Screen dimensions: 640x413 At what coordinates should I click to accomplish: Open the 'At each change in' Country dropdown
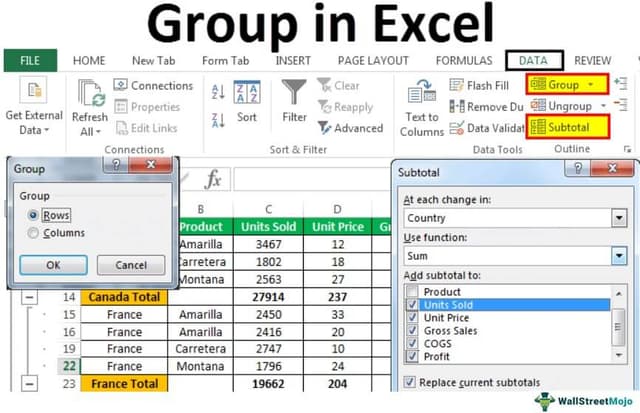[x=619, y=218]
